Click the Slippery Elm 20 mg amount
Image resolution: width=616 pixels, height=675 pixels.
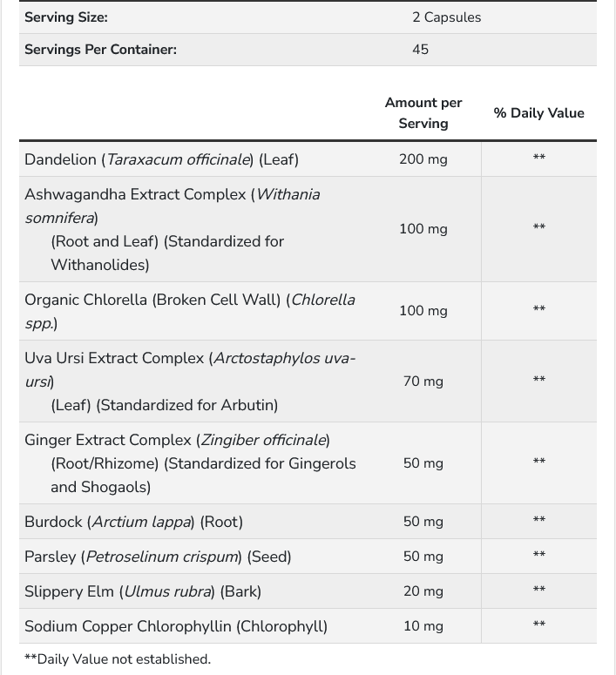pos(423,591)
